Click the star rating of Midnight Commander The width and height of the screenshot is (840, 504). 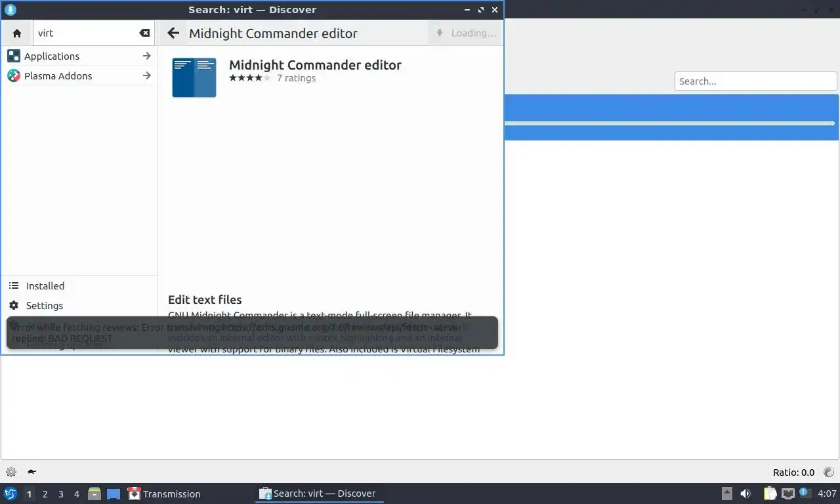click(249, 78)
